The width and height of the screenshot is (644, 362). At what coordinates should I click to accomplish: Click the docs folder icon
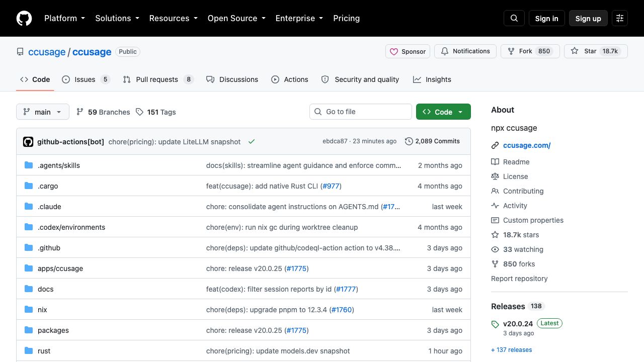[x=29, y=289]
